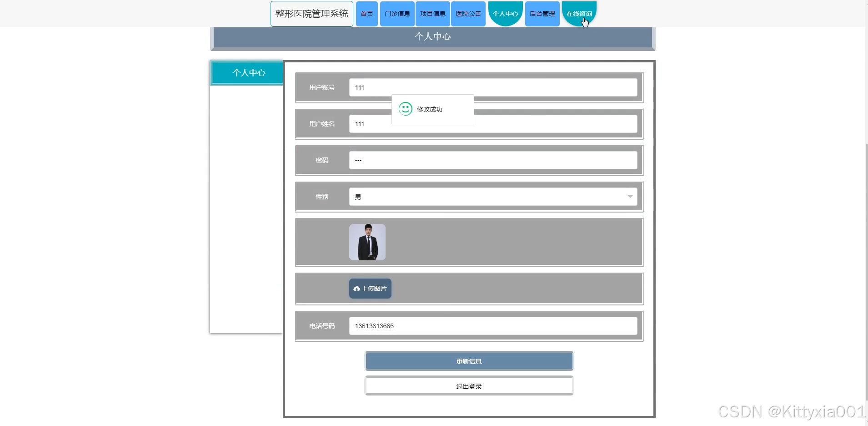The width and height of the screenshot is (868, 426).
Task: Click 更新信息 button
Action: point(469,361)
